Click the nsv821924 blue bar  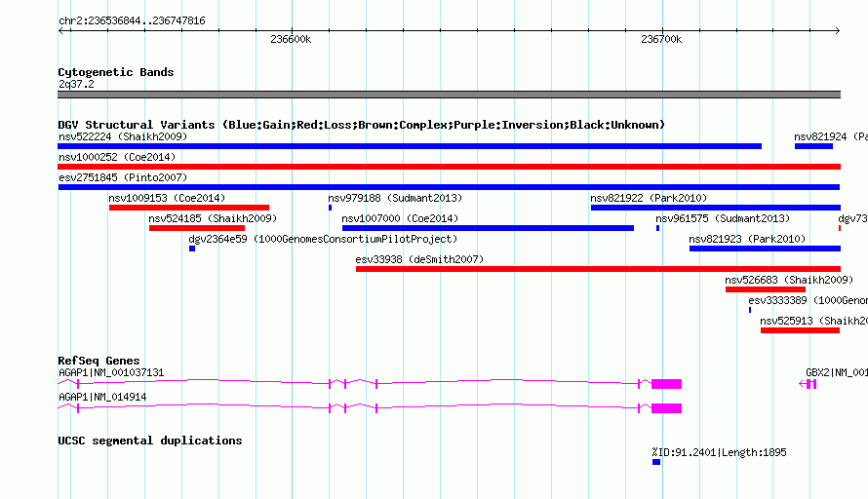(x=813, y=146)
